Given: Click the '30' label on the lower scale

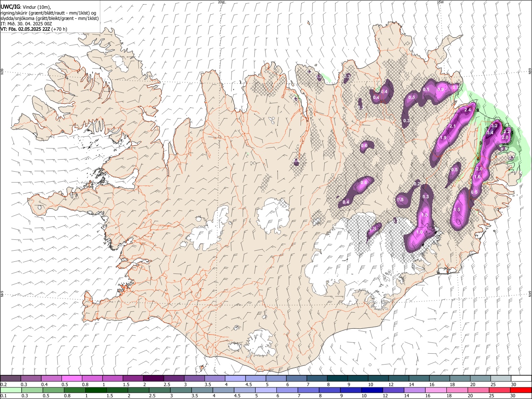Looking at the screenshot, I should pyautogui.click(x=513, y=396).
